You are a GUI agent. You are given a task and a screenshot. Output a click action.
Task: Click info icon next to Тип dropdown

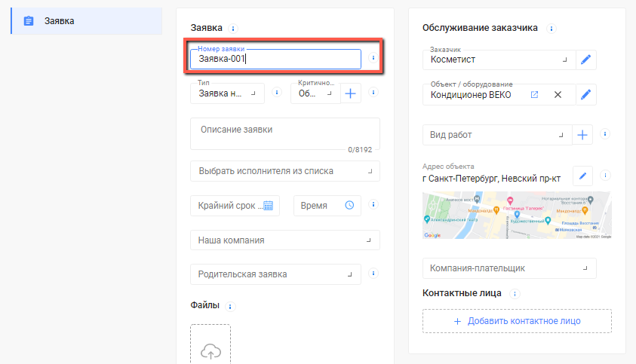click(x=277, y=93)
